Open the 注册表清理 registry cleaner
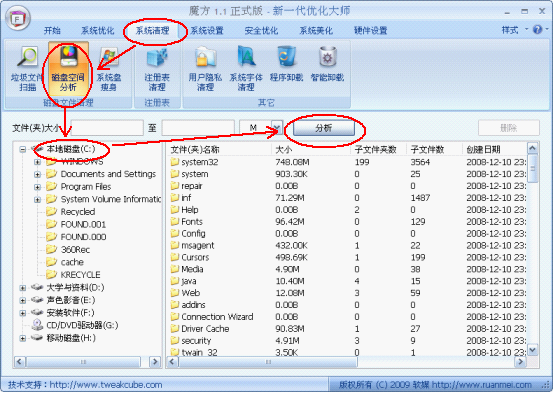This screenshot has height=393, width=554. tap(157, 69)
